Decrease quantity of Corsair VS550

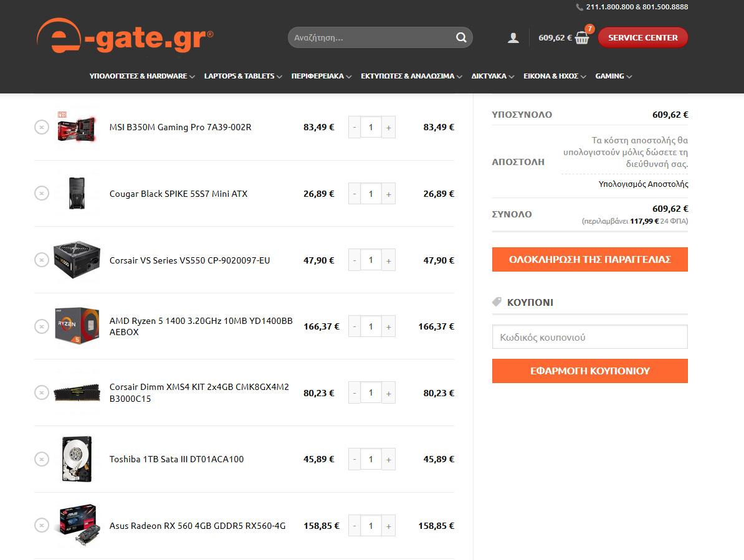coord(355,260)
